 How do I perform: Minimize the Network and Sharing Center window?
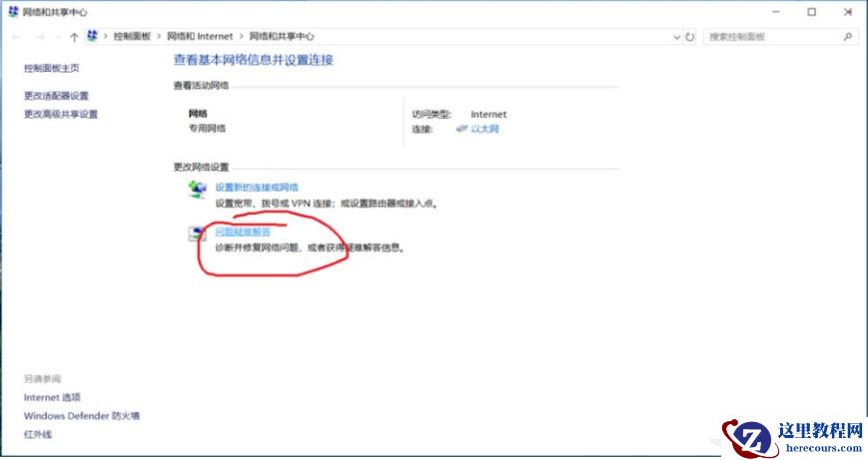pyautogui.click(x=776, y=12)
